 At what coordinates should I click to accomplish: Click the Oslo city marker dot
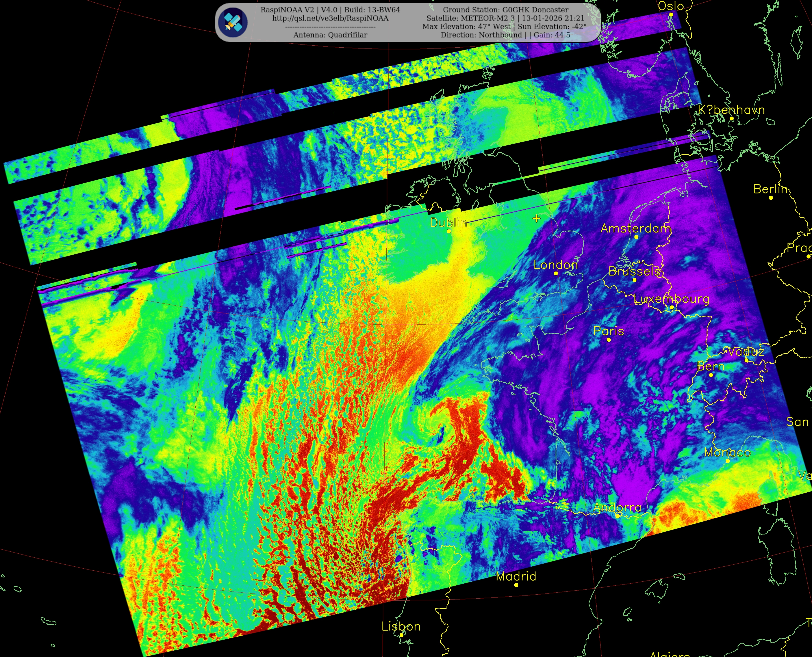coord(671,15)
